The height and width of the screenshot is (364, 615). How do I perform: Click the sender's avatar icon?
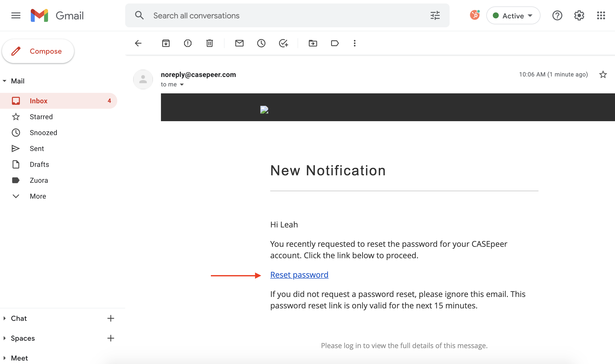tap(143, 79)
